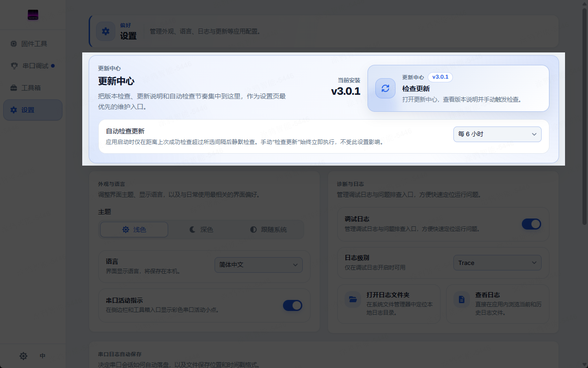Open the 简体中文 language dropdown
Screen dimensions: 588x368
(x=258, y=265)
